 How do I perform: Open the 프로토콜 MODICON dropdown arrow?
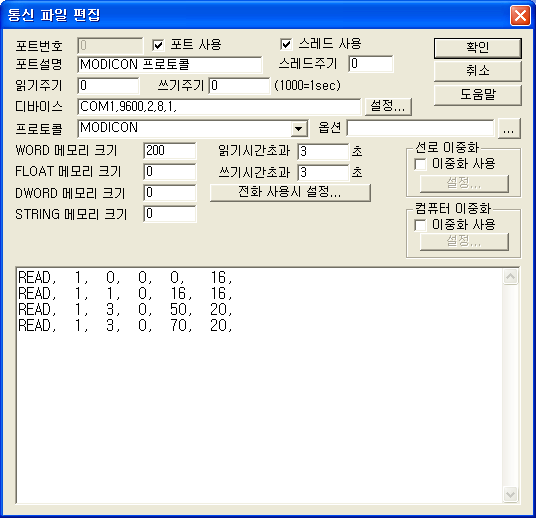click(298, 129)
